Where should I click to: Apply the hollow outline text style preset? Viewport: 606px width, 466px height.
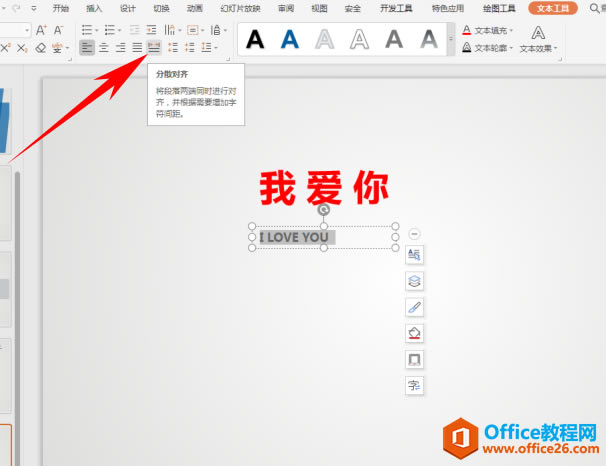pos(359,39)
